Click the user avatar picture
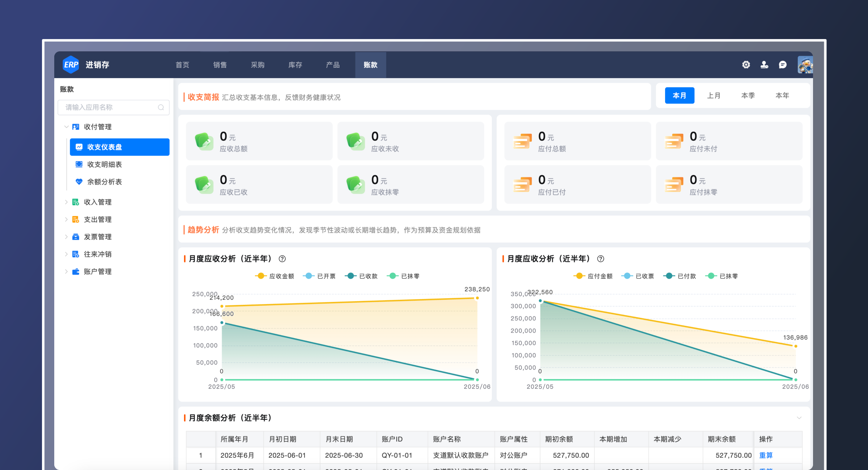This screenshot has height=470, width=868. (805, 65)
